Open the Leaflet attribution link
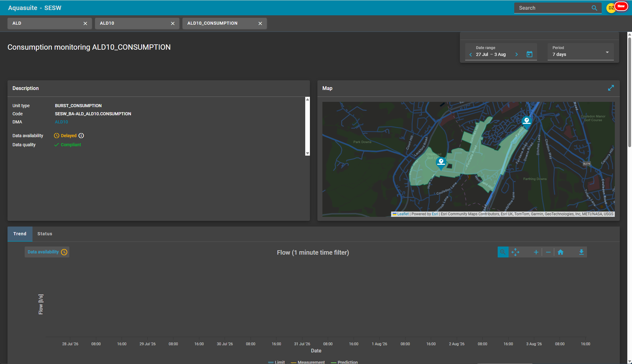The image size is (632, 364). (403, 214)
